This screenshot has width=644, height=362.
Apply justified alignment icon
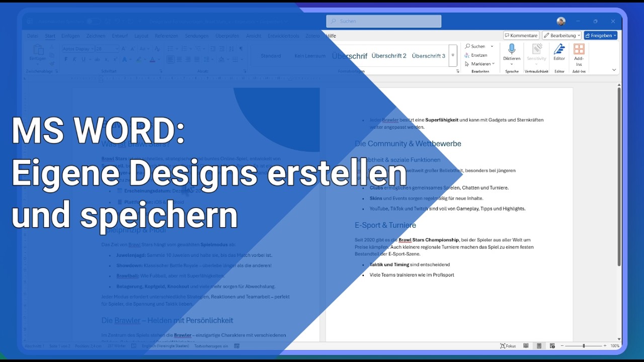point(197,59)
